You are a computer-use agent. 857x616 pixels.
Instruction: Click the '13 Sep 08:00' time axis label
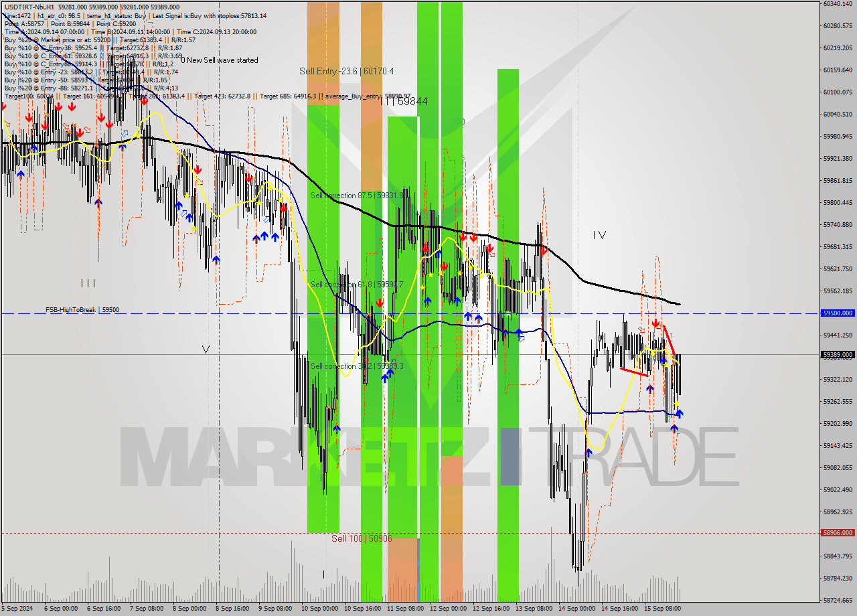(x=534, y=609)
